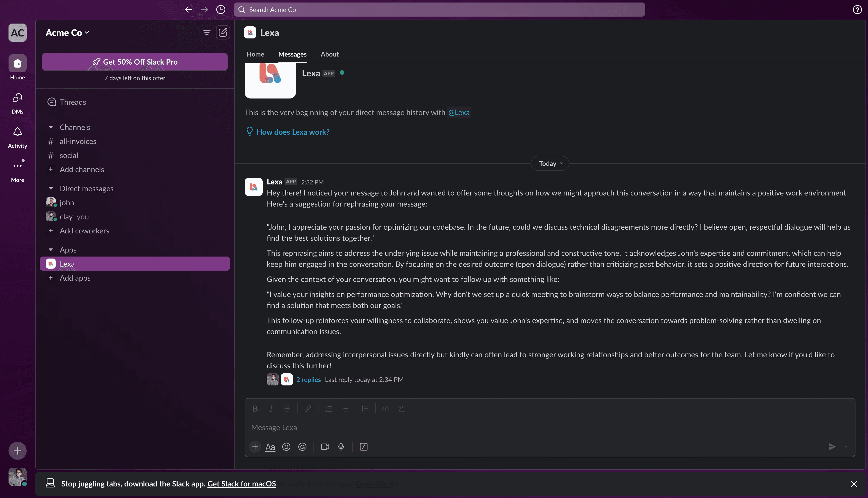Click Add apps

(x=135, y=278)
